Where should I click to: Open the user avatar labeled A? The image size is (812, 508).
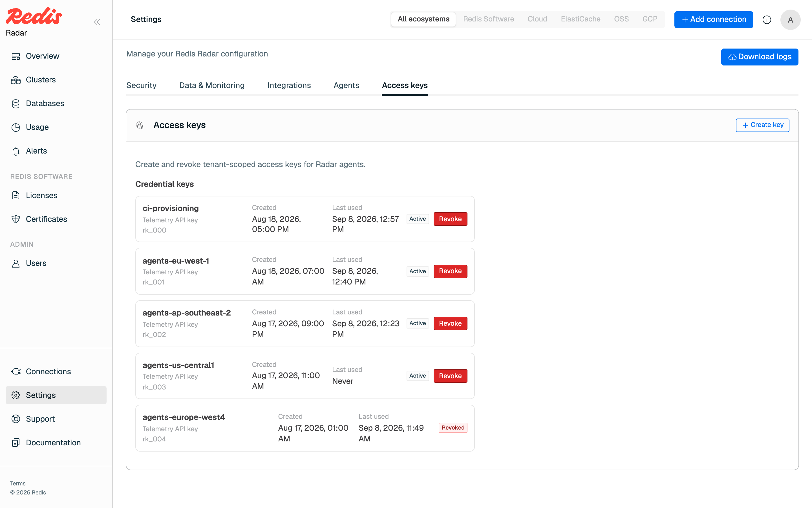coord(790,20)
